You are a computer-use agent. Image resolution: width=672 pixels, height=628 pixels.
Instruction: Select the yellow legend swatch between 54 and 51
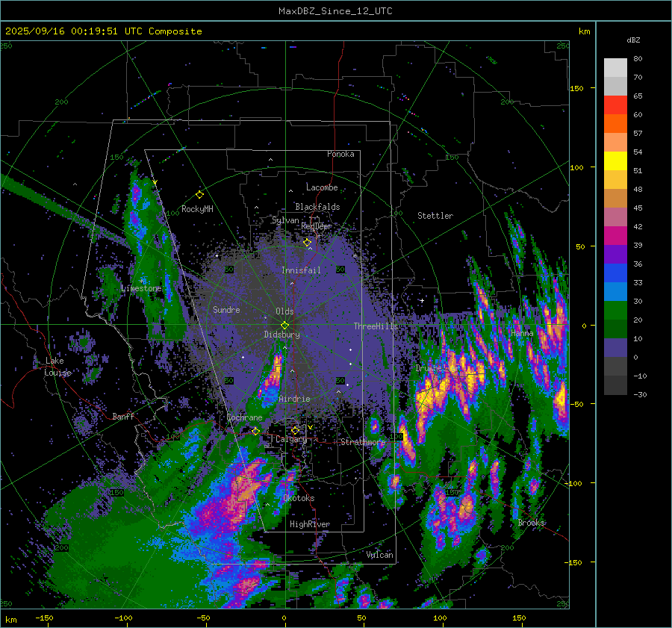615,161
